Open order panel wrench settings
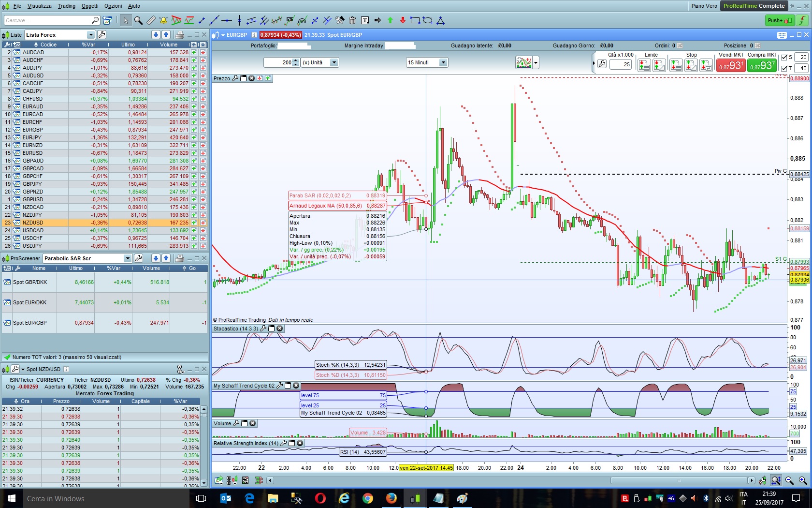Screen dimensions: 812x508 (x=602, y=64)
